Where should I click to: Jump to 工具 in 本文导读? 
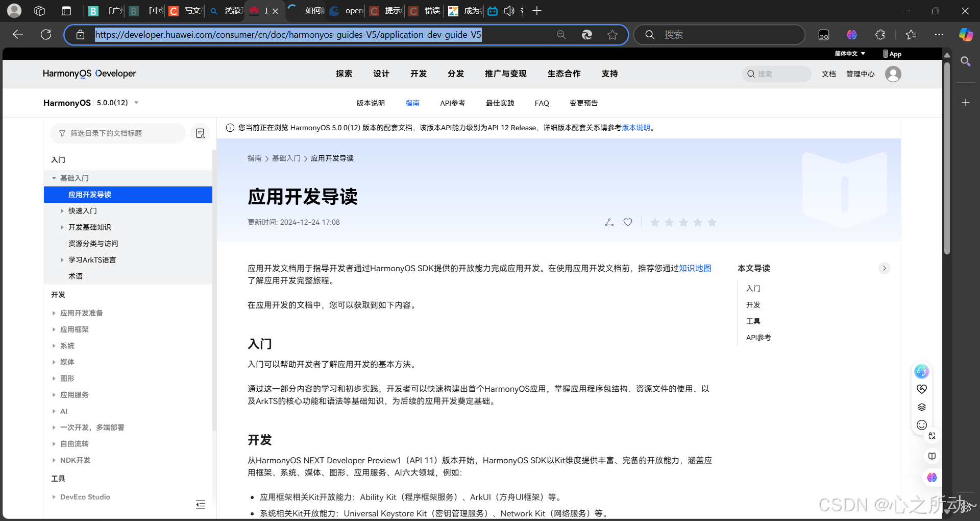pos(753,321)
